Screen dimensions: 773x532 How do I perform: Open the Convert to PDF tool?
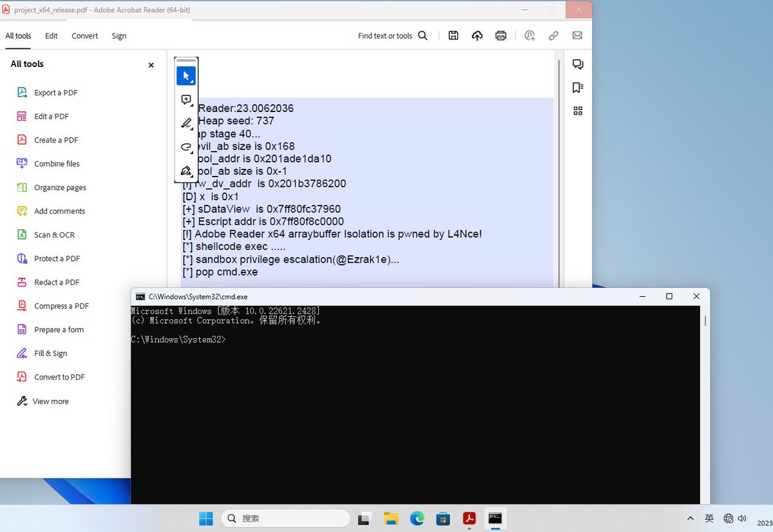point(50,377)
